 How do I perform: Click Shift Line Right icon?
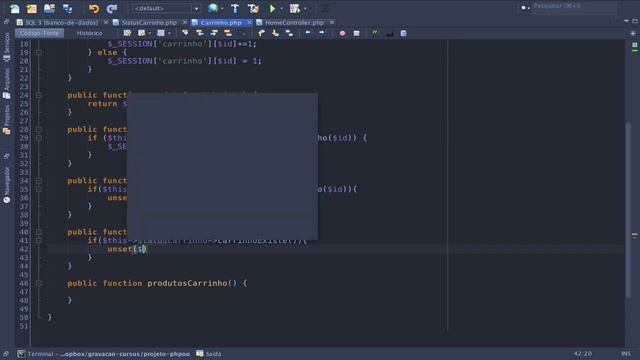pyautogui.click(x=322, y=33)
